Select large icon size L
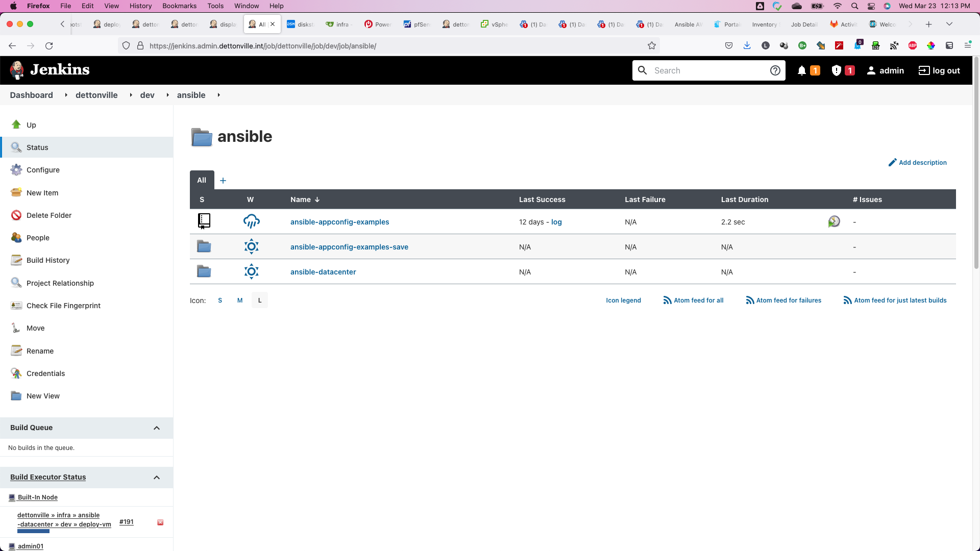The width and height of the screenshot is (980, 551). click(260, 300)
